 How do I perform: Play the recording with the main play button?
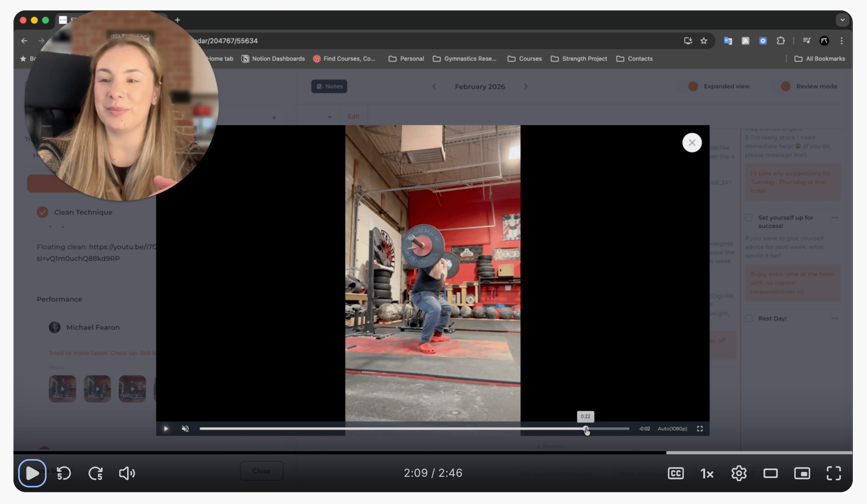tap(32, 473)
